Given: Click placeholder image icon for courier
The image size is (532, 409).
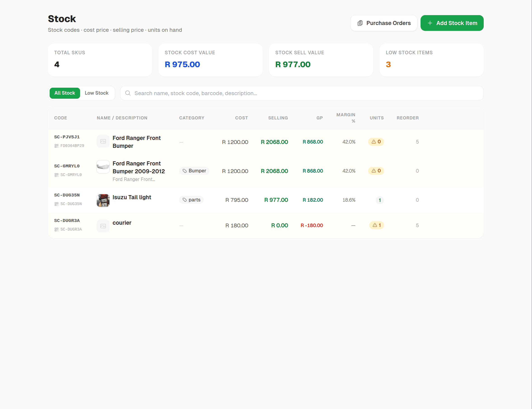Looking at the screenshot, I should (x=103, y=226).
